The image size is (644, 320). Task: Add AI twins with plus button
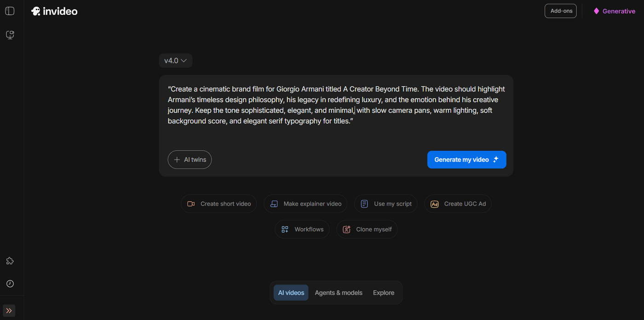190,160
